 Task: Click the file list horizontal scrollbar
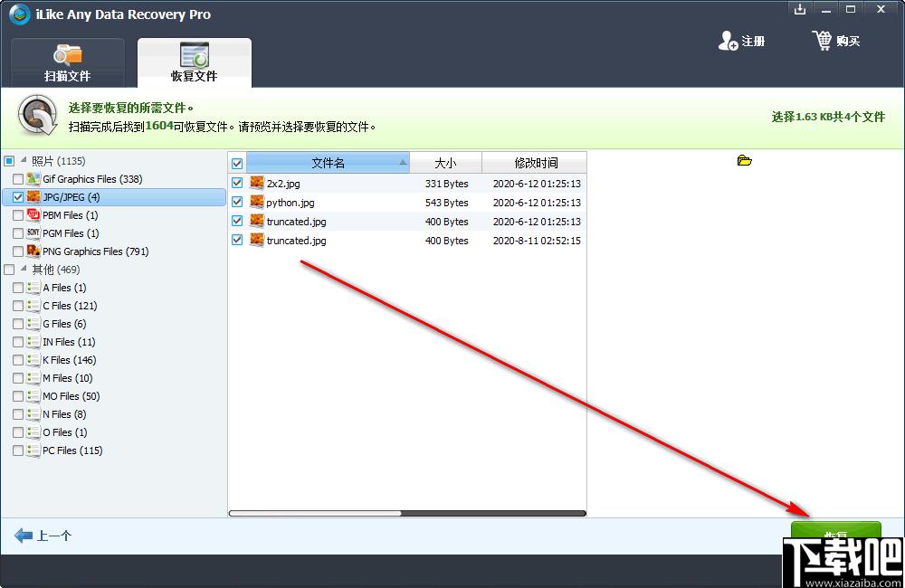(x=407, y=513)
